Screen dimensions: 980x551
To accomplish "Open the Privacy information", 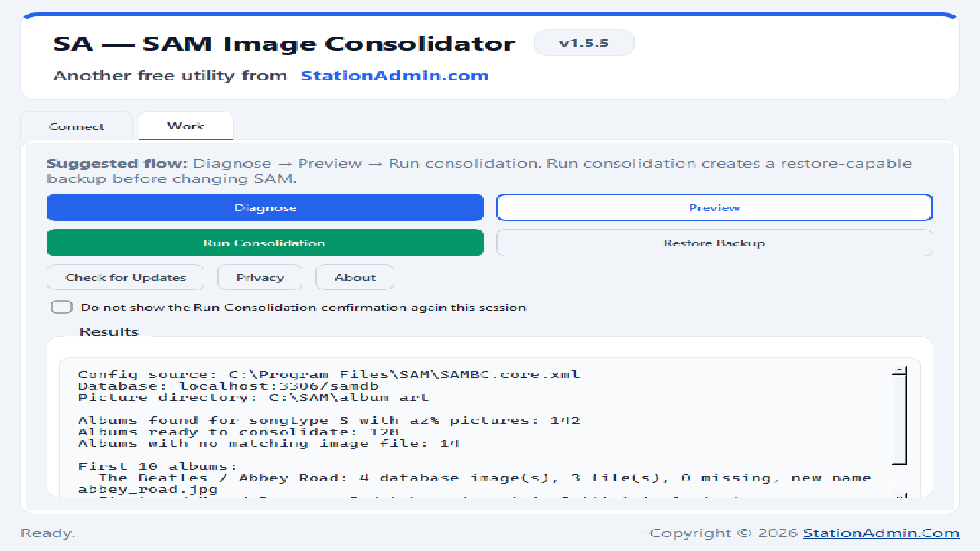I will point(260,277).
